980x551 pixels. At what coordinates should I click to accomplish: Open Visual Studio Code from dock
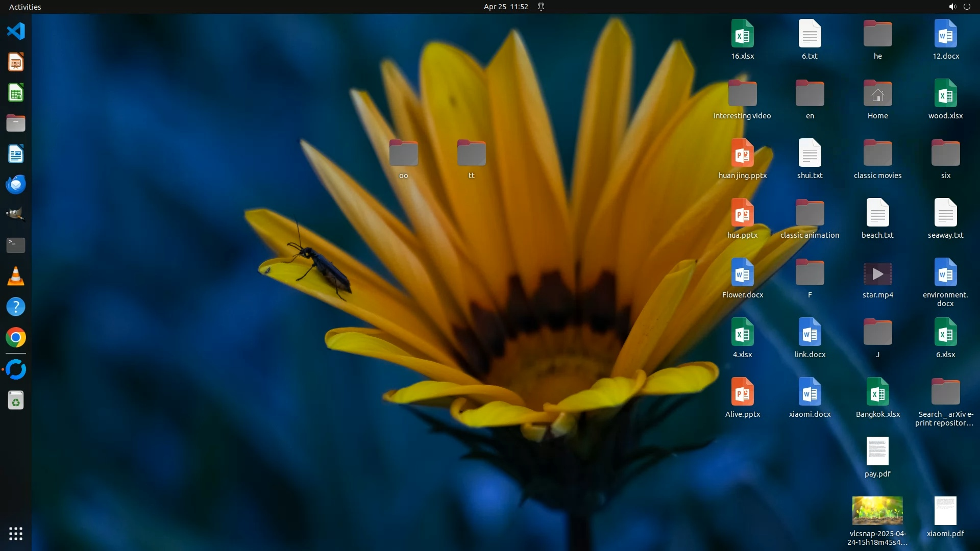(x=16, y=32)
